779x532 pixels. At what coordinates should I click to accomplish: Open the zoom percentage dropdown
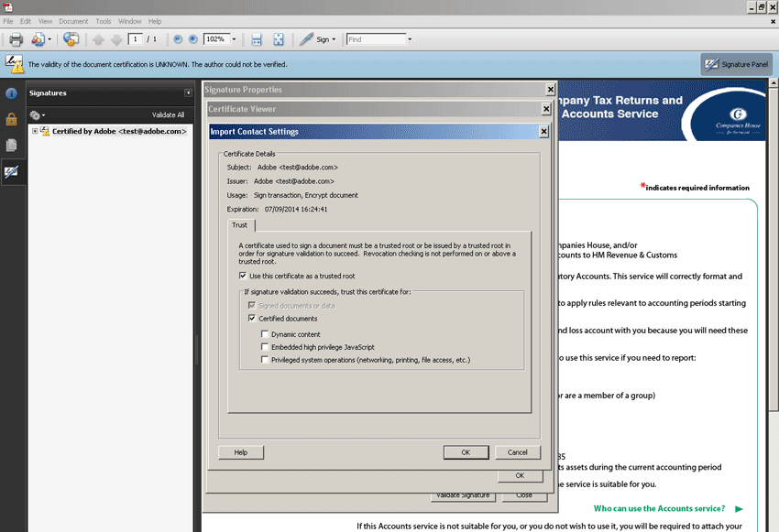click(x=234, y=39)
